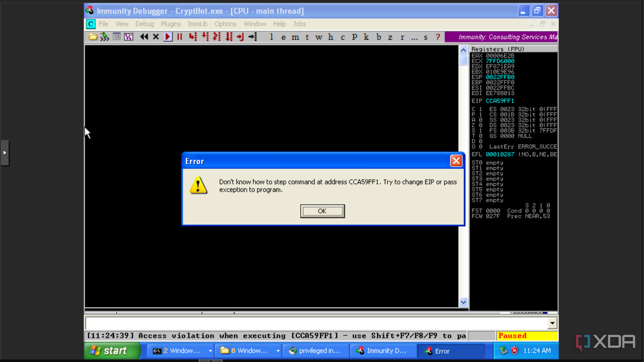Show call stack with 'k' button
Screen dimensions: 644x362
click(366, 37)
